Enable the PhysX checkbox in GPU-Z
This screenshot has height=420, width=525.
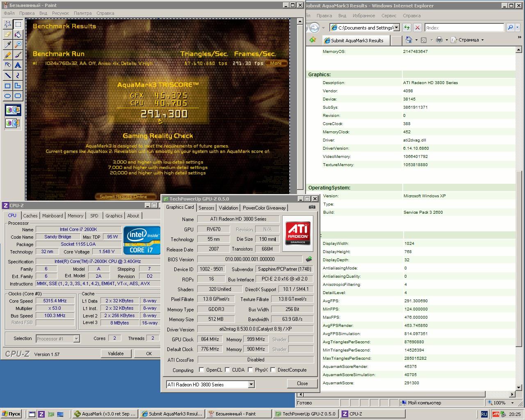[x=250, y=370]
